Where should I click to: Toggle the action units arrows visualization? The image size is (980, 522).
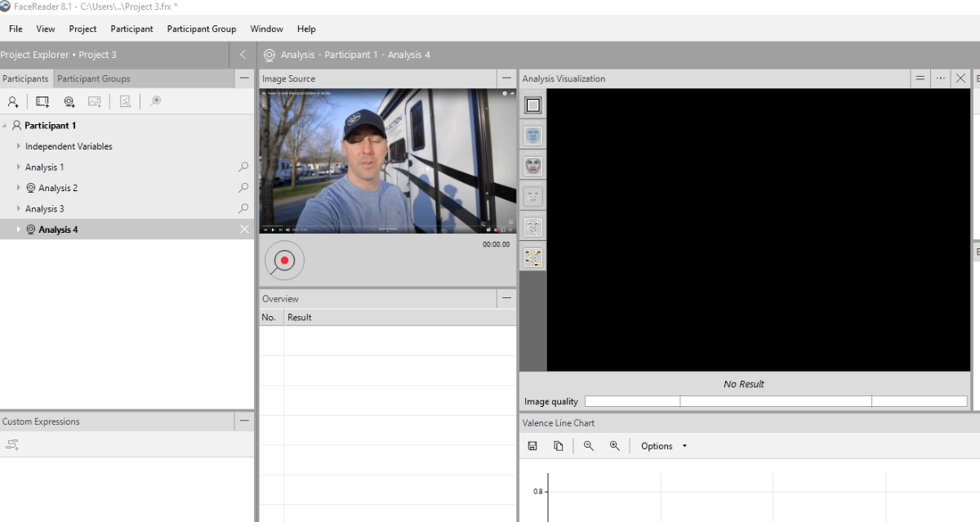tap(533, 228)
